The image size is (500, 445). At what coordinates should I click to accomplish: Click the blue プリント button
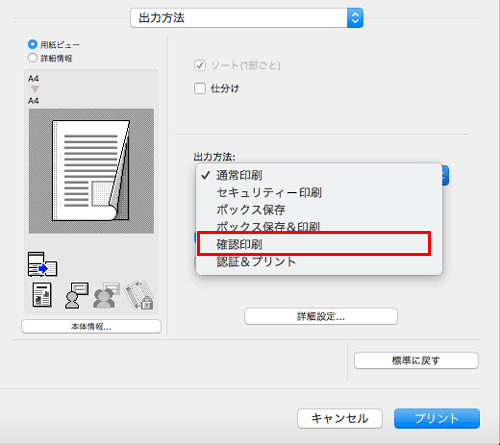(x=437, y=418)
